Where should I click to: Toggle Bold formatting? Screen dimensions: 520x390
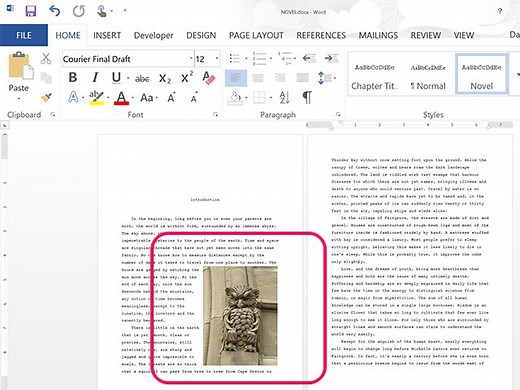pyautogui.click(x=73, y=78)
